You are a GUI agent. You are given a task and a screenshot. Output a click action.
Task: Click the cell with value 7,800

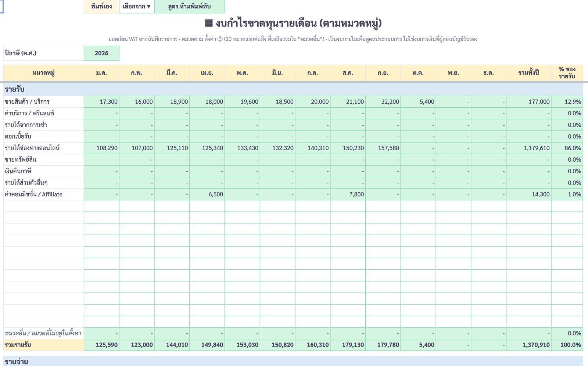[348, 194]
